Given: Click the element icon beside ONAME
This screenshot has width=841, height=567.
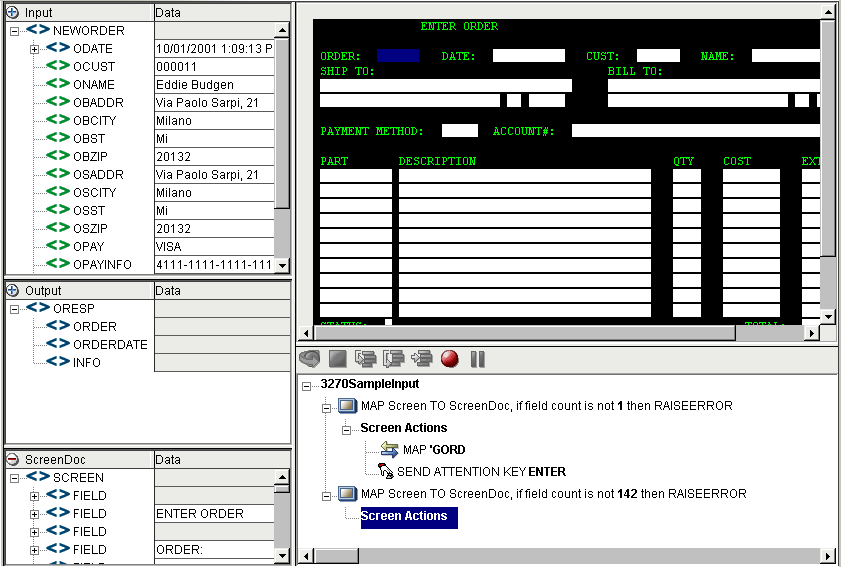Looking at the screenshot, I should (58, 84).
